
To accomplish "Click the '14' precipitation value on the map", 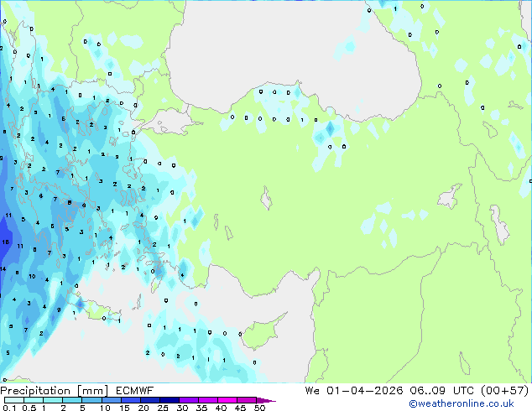I will (3, 269).
